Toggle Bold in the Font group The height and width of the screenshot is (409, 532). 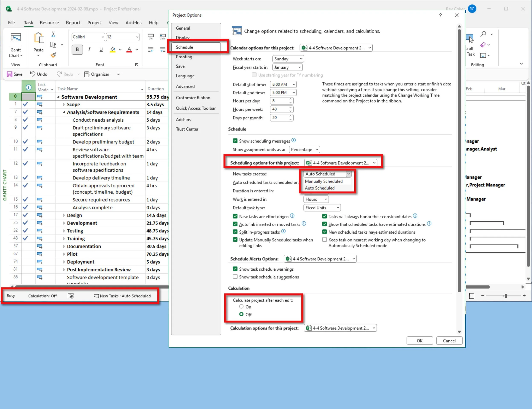pos(77,49)
